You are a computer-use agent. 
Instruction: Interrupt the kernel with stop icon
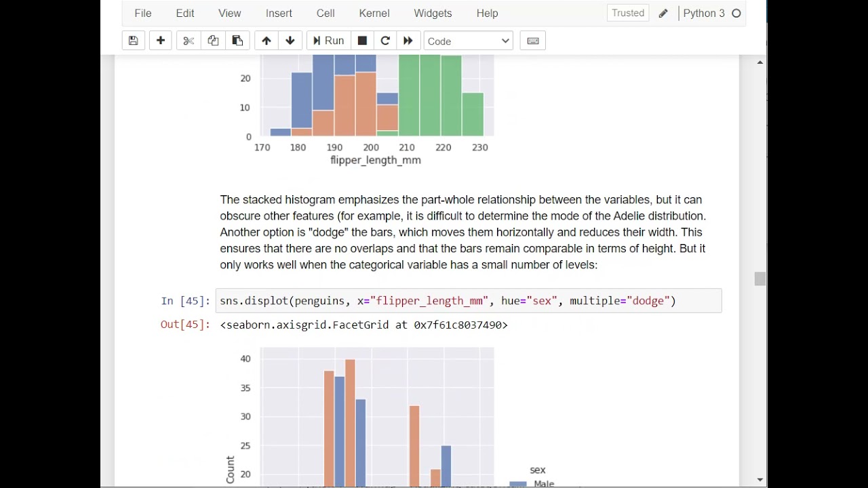click(x=362, y=41)
